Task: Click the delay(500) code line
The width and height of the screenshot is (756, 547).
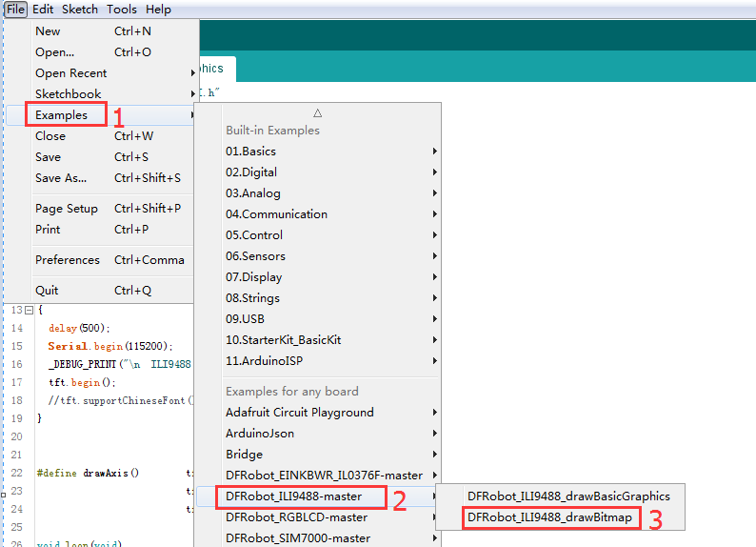Action: [x=80, y=329]
